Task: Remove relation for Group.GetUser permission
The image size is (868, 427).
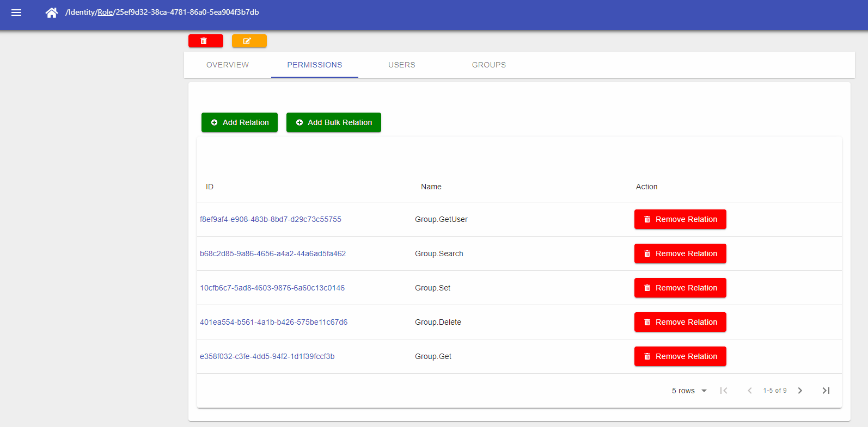Action: click(680, 219)
